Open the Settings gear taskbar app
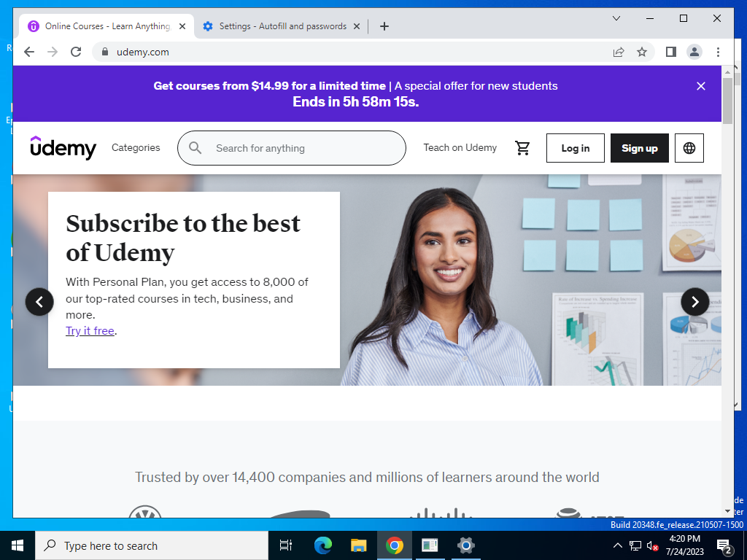Screen dimensions: 747x560 465,545
